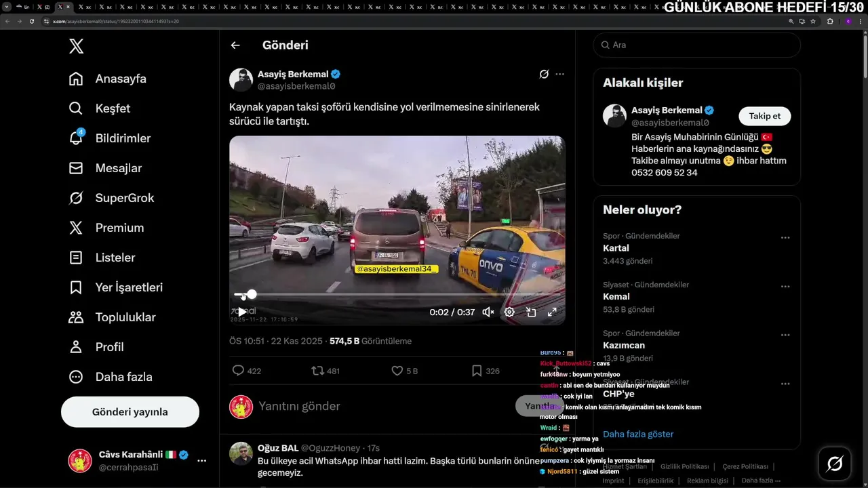Viewport: 868px width, 488px height.
Task: Bookmark page with star icon
Action: point(812,21)
